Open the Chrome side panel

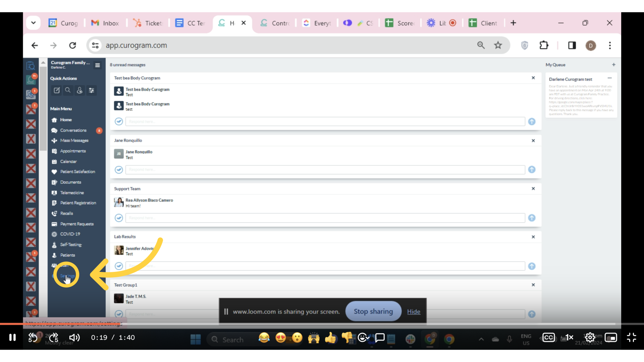tap(572, 45)
